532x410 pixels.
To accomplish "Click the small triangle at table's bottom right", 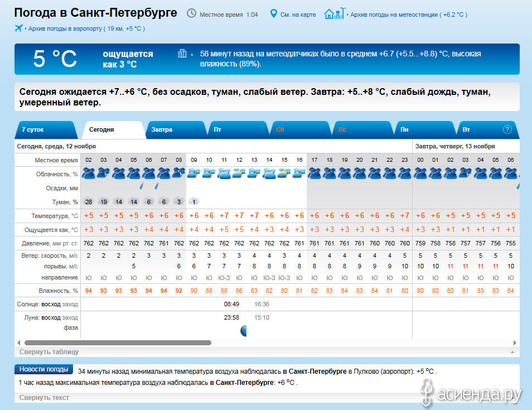I will pos(511,353).
